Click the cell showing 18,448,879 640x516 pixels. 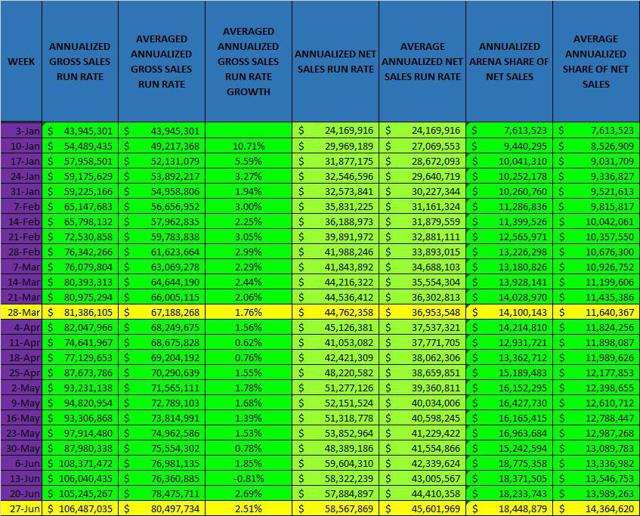(x=509, y=509)
